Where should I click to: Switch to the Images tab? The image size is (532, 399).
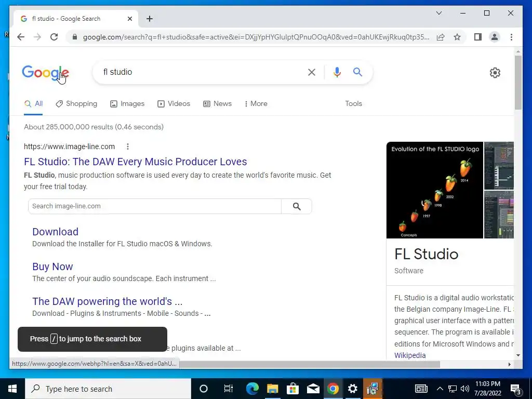[x=127, y=103]
